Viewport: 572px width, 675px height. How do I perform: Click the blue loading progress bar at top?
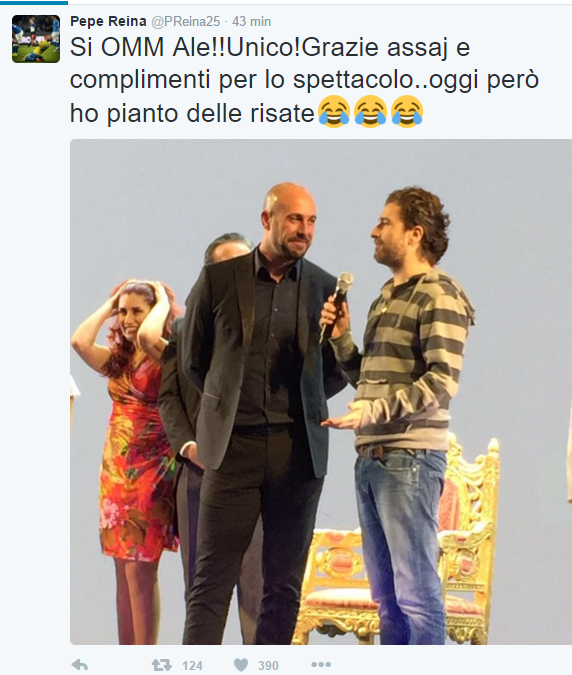click(34, 2)
